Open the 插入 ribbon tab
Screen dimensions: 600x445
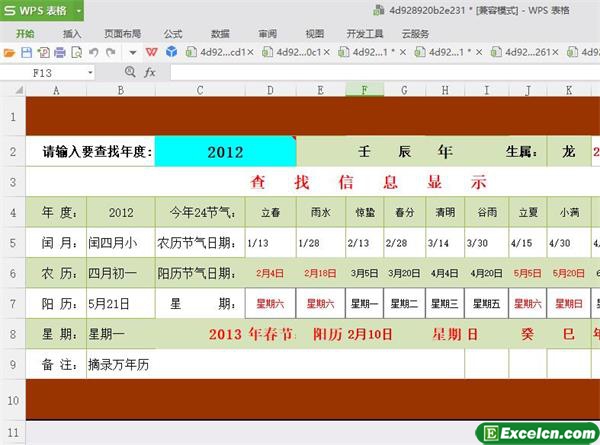click(x=72, y=34)
